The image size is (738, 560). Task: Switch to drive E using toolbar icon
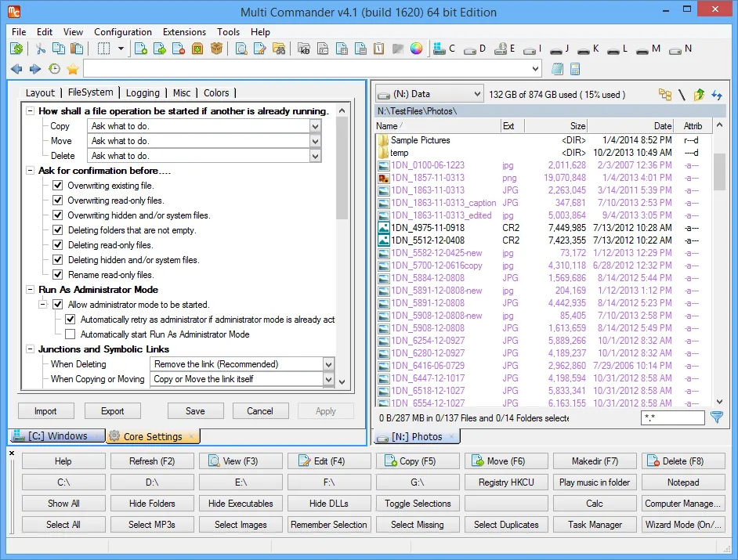click(x=505, y=49)
